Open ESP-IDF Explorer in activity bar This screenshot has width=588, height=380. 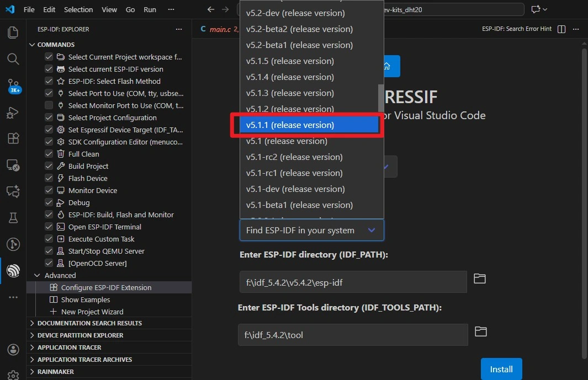[13, 270]
